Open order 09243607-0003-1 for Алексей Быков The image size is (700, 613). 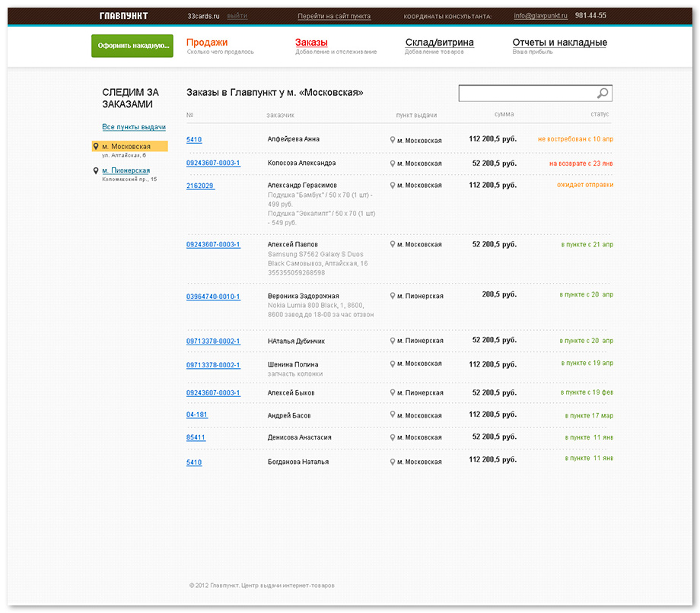tap(213, 393)
